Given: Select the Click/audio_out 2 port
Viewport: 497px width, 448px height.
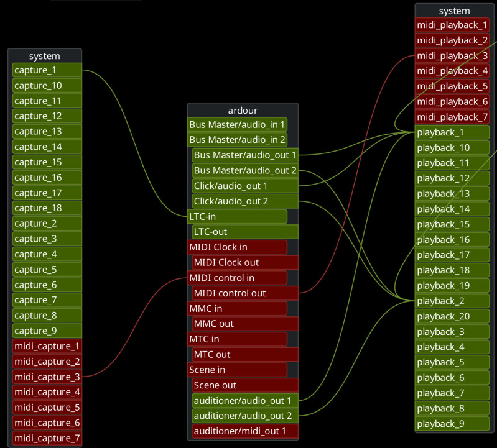Looking at the screenshot, I should point(245,201).
